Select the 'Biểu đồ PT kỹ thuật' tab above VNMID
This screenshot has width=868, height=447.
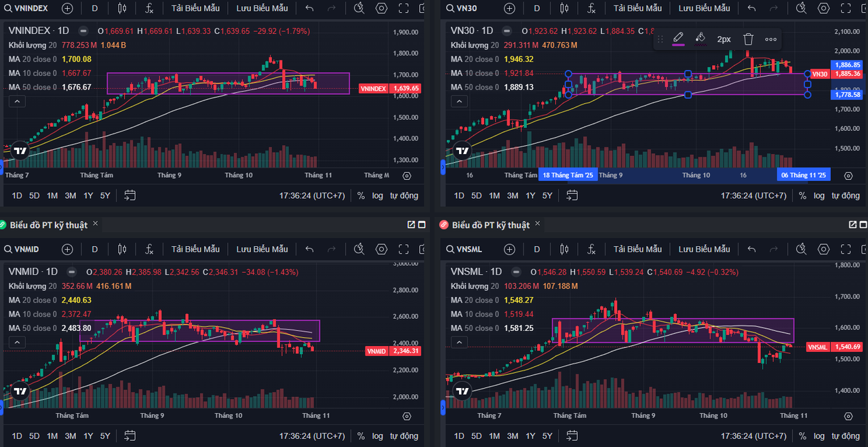click(48, 225)
